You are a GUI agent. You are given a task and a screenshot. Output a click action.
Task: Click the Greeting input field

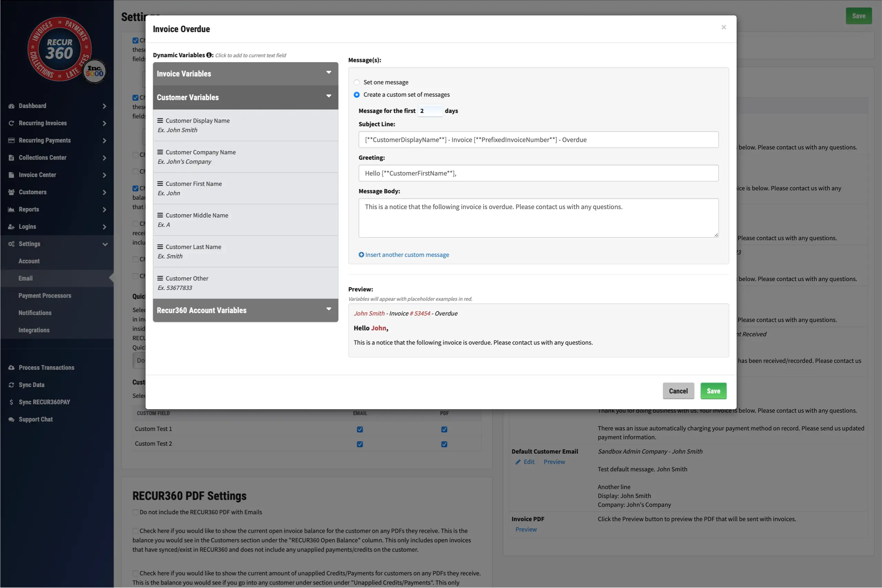tap(538, 173)
